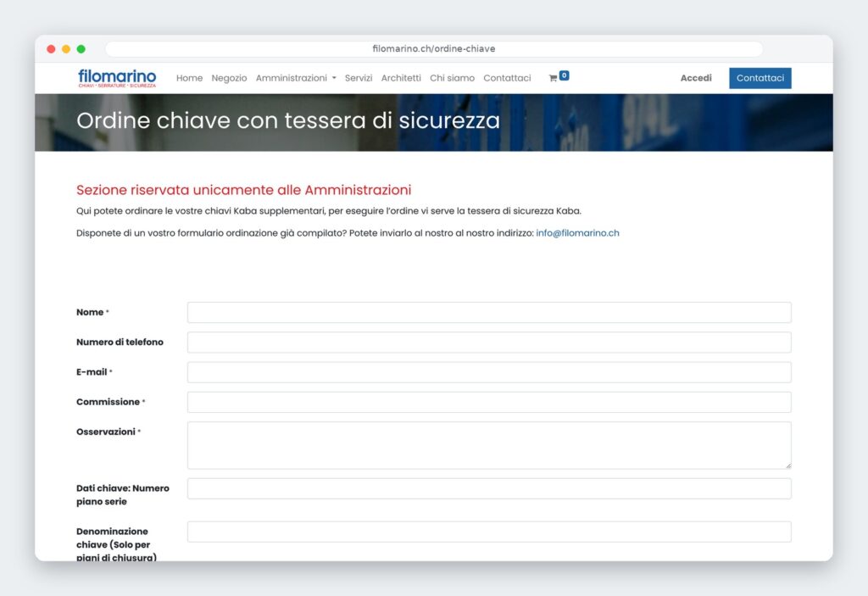Click the 'Osservazioni' field label

pyautogui.click(x=106, y=432)
